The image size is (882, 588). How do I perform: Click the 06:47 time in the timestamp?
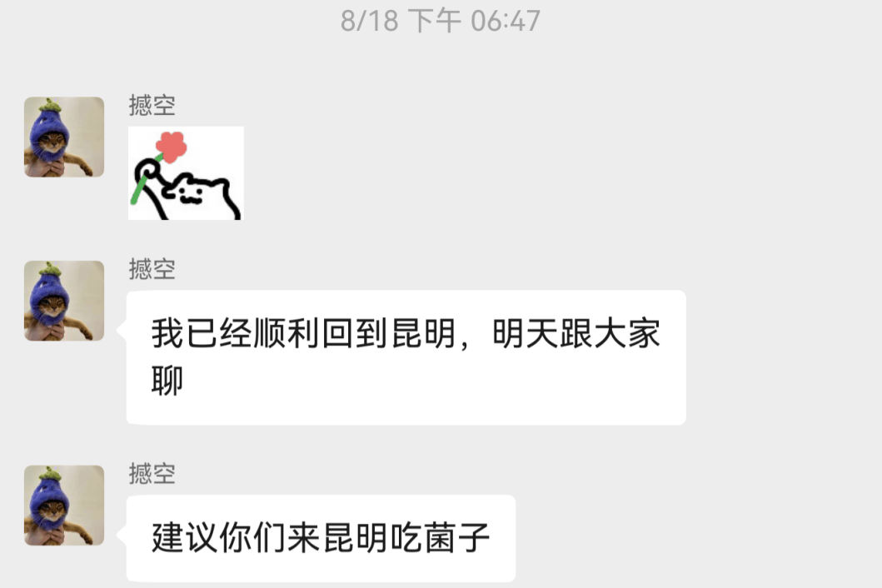[505, 22]
